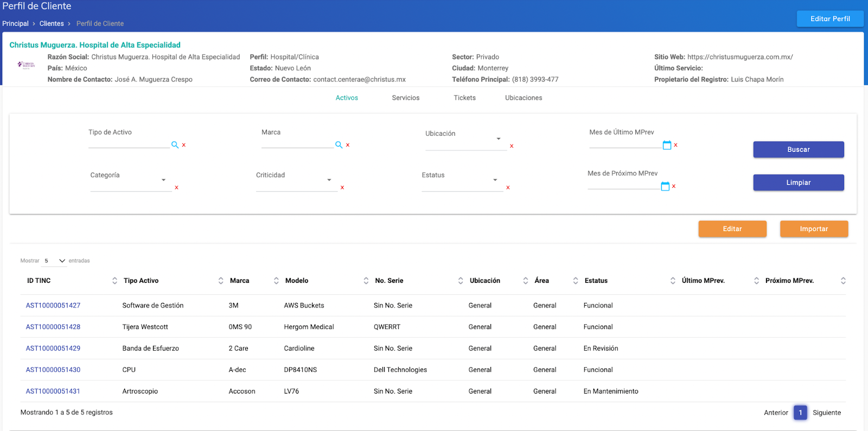Image resolution: width=868 pixels, height=431 pixels.
Task: Sort the table by Estatus column
Action: point(673,281)
